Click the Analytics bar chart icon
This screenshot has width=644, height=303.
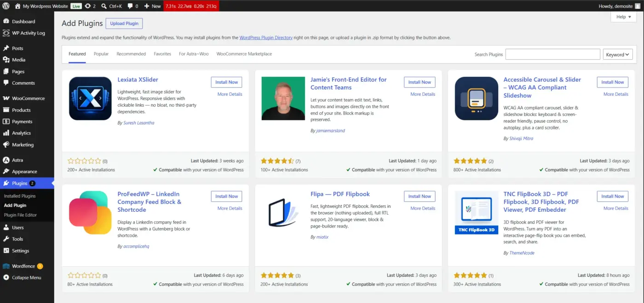pos(6,133)
